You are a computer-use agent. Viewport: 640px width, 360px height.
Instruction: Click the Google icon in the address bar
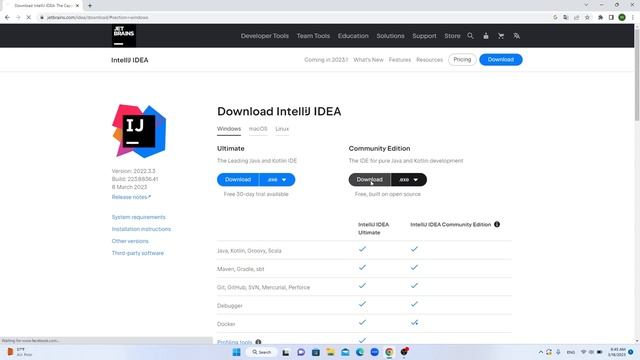coord(555,18)
